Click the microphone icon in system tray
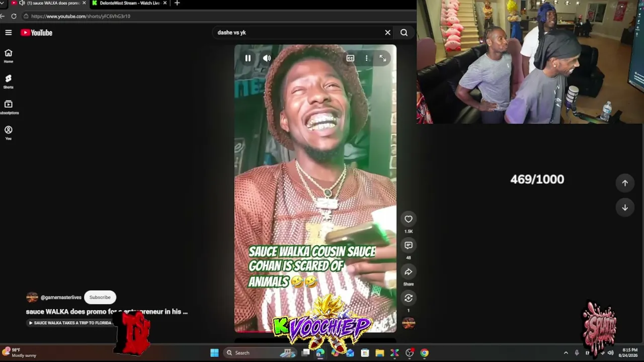 tap(577, 353)
